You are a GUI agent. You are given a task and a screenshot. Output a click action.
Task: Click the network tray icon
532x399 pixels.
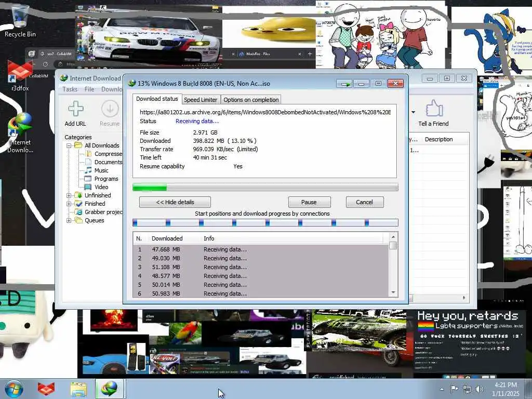pos(467,390)
